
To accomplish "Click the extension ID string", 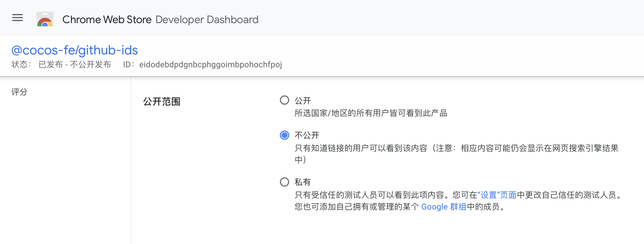I will (210, 65).
